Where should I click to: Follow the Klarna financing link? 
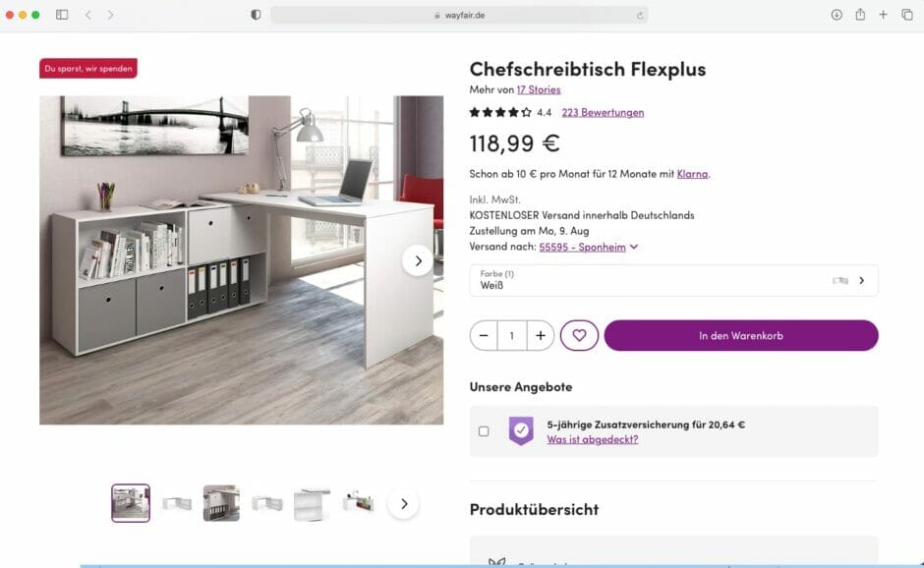(x=692, y=174)
